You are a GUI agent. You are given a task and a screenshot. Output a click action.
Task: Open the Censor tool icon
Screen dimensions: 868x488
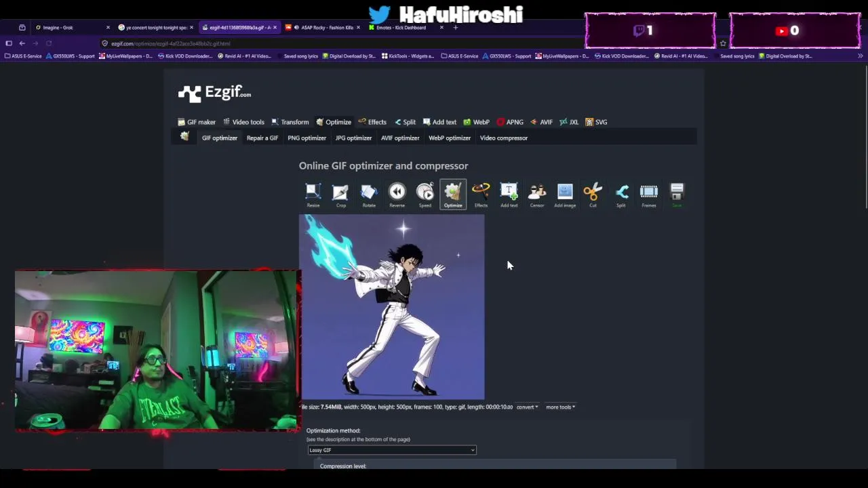(536, 195)
